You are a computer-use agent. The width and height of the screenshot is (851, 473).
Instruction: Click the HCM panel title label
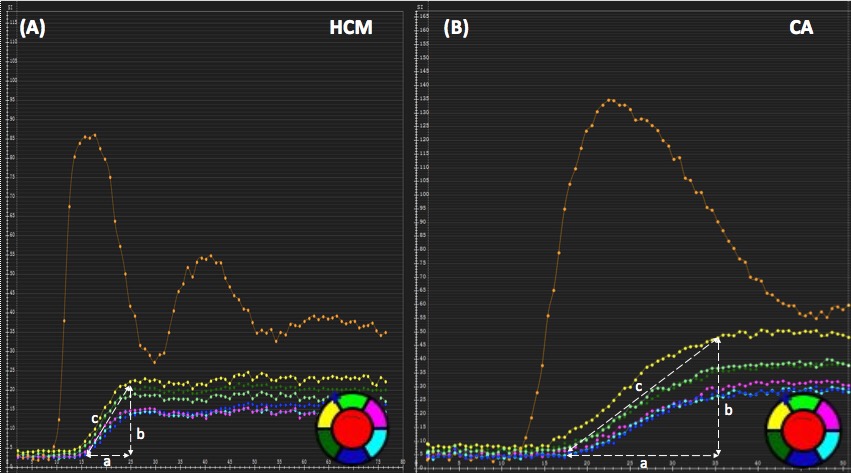coord(351,29)
